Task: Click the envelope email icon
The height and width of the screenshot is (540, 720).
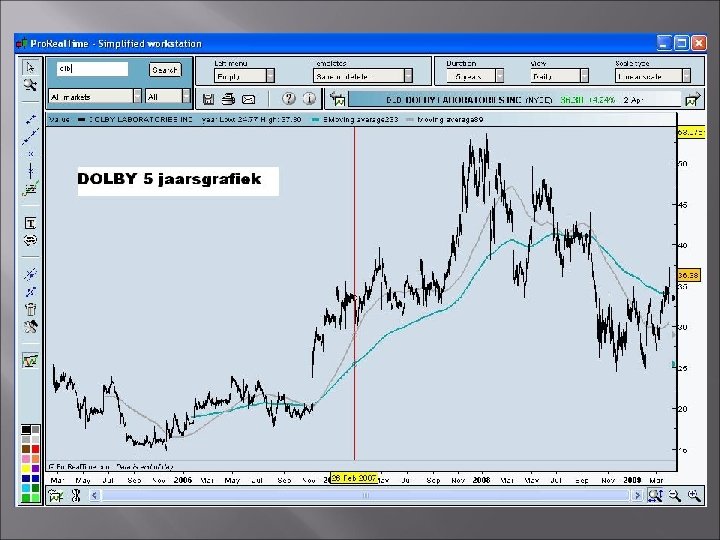Action: tap(248, 99)
